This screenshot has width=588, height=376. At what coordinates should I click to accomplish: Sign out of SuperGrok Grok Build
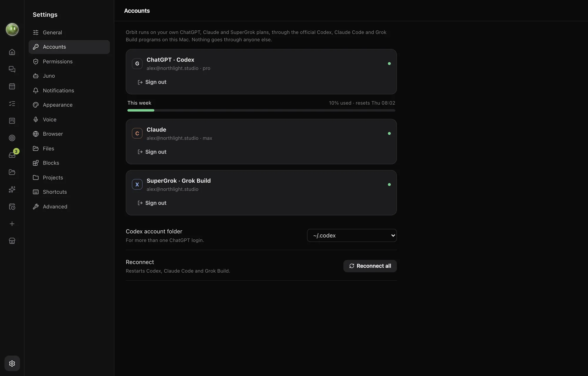point(152,203)
